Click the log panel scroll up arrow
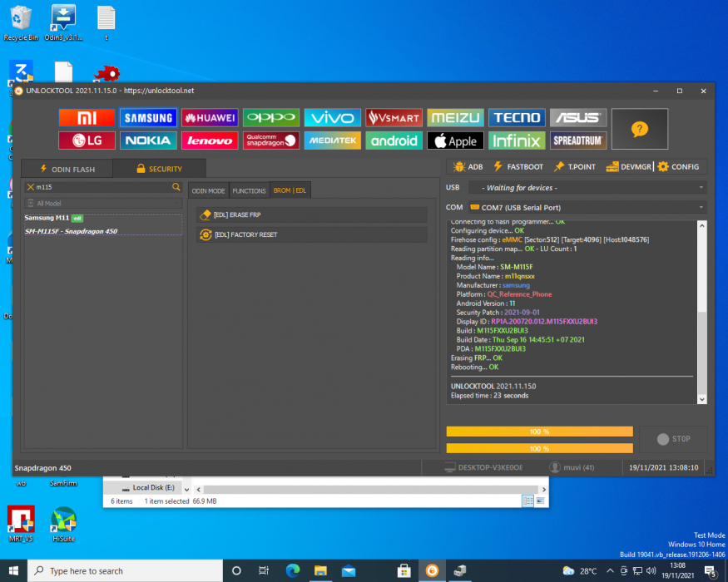 pyautogui.click(x=702, y=225)
